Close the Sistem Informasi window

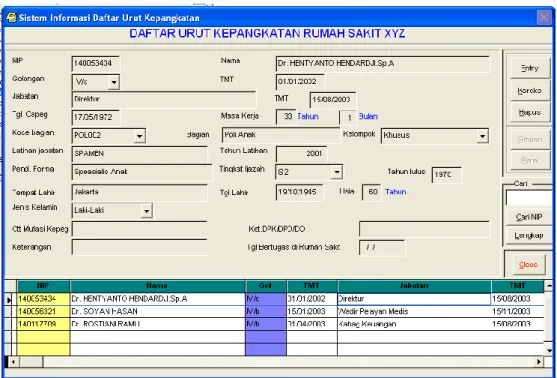(544, 17)
